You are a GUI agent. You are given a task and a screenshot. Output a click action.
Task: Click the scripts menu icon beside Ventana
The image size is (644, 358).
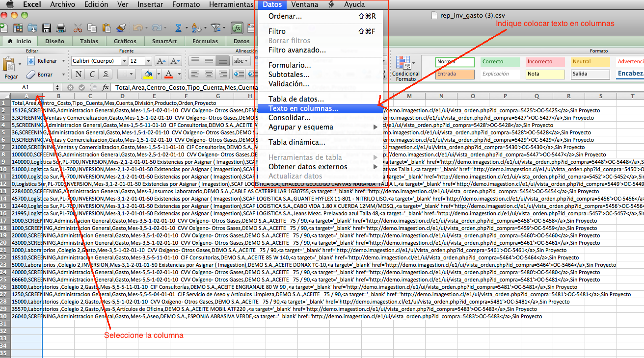click(x=331, y=4)
